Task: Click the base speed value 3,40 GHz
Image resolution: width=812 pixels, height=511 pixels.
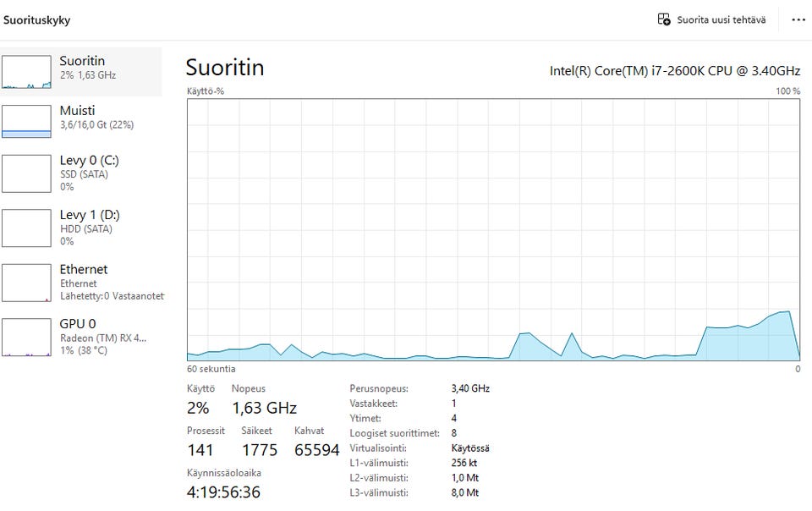Action: point(470,388)
